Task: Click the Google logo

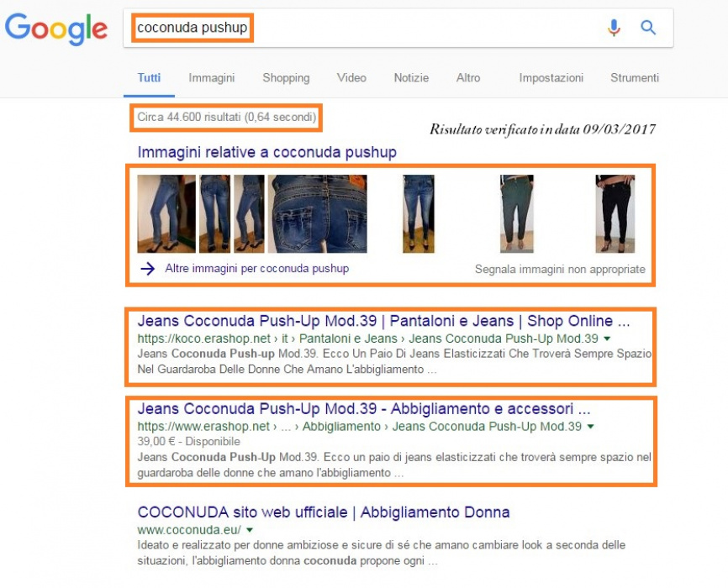Action: tap(56, 29)
